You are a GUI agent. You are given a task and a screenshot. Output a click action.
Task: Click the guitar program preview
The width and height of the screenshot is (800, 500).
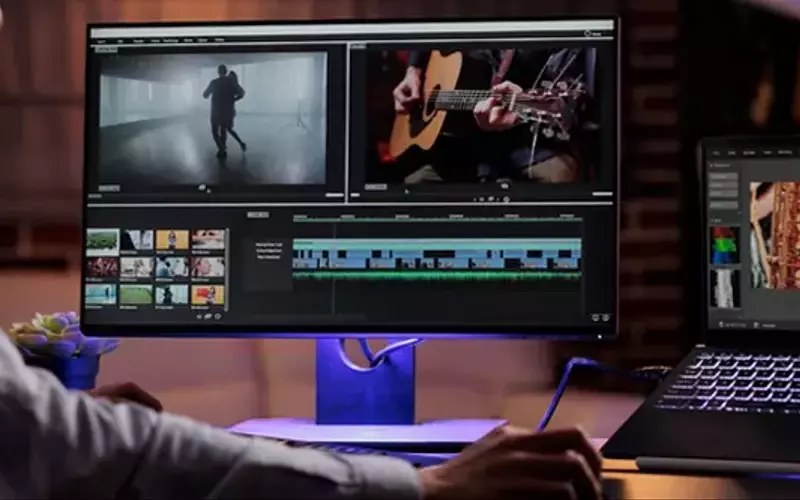click(480, 116)
